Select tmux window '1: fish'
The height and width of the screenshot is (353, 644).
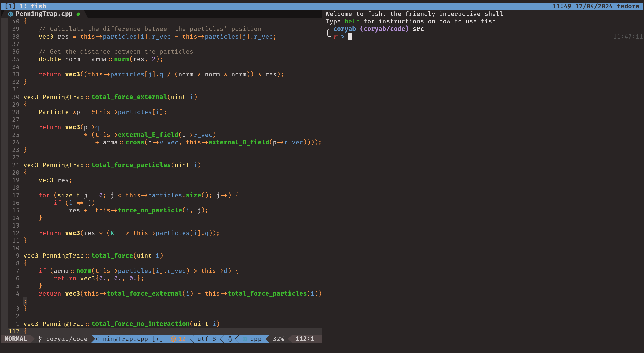[x=33, y=6]
